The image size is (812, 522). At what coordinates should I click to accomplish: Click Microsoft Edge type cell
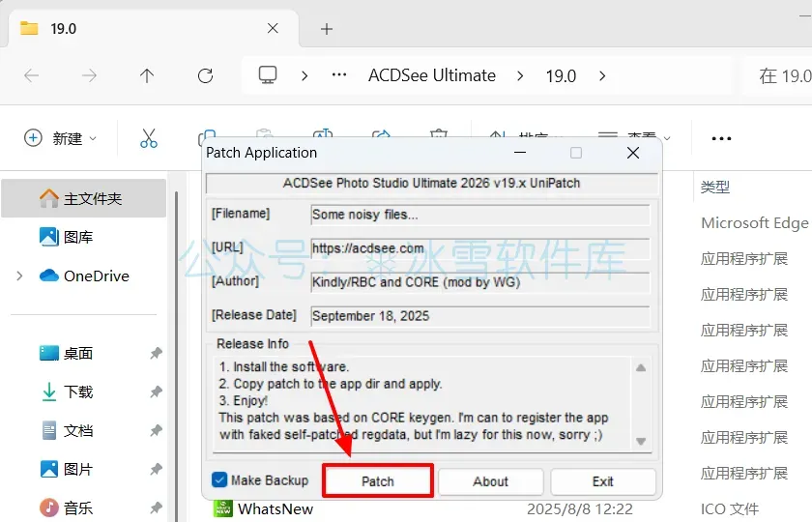tap(755, 223)
